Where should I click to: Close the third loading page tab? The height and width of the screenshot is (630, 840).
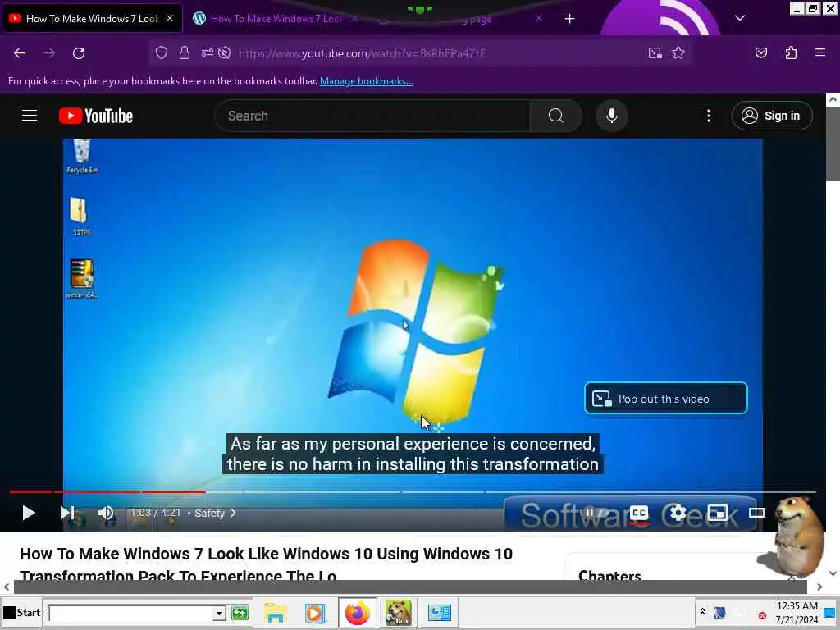(x=538, y=18)
